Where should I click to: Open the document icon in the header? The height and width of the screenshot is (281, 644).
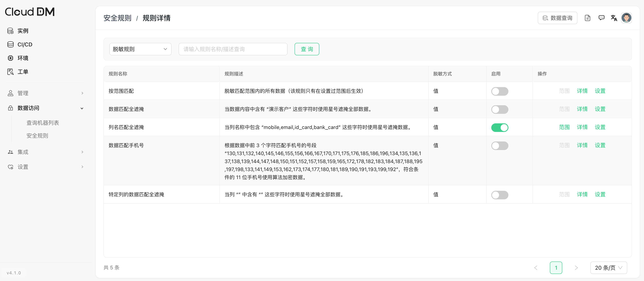588,18
